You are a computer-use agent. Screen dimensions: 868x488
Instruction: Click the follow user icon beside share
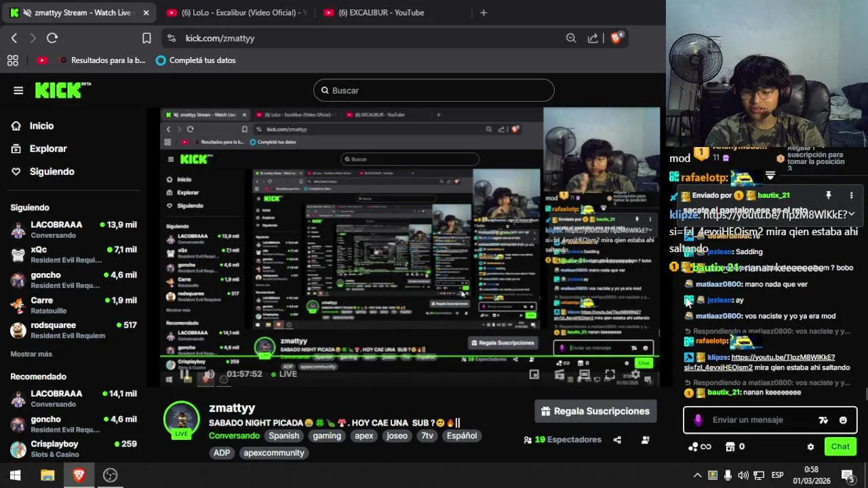[x=645, y=440]
